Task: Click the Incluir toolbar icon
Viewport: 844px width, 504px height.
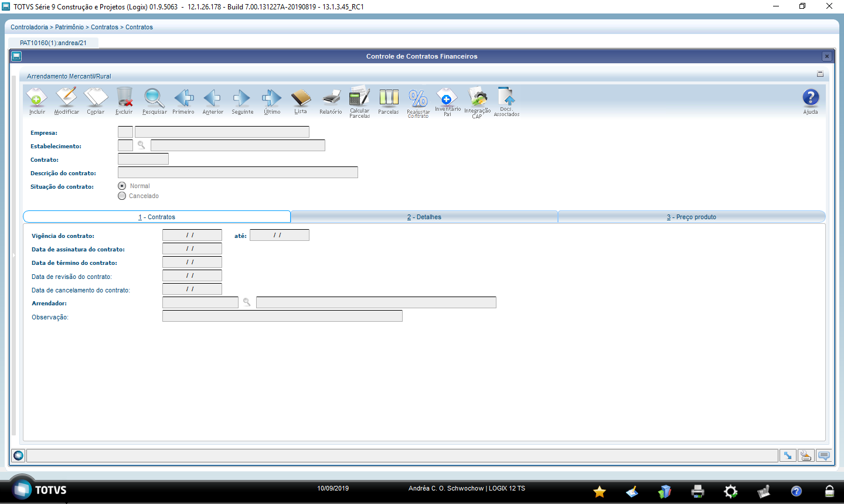Action: (37, 101)
